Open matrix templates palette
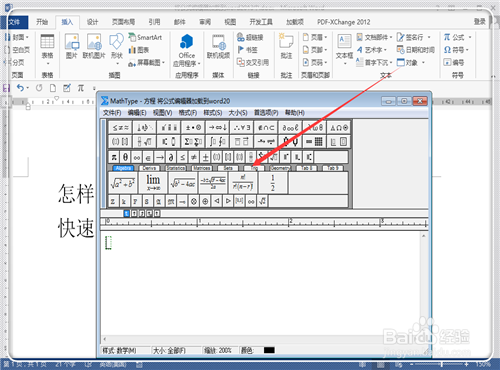The image size is (500, 370). coord(315,142)
